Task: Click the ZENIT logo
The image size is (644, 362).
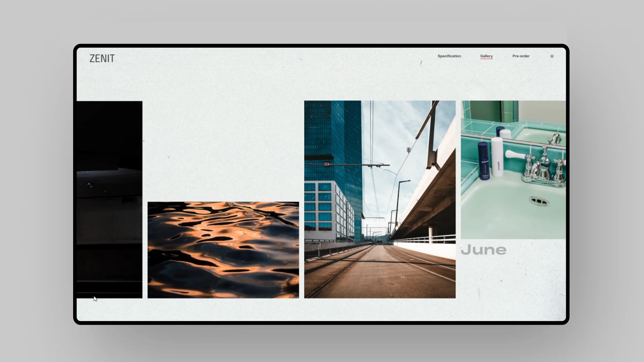Action: (102, 59)
